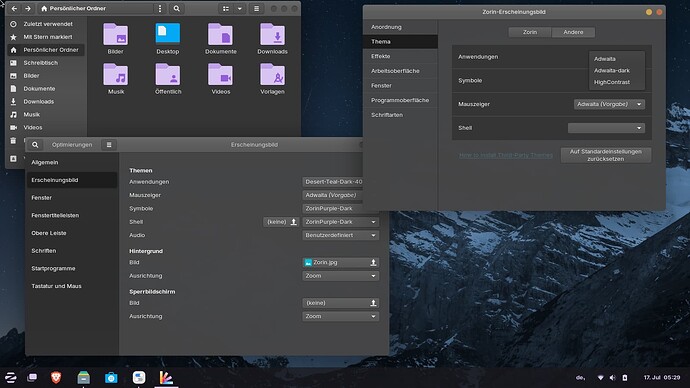This screenshot has width=690, height=388.
Task: Open the Zorin start menu
Action: click(11, 377)
